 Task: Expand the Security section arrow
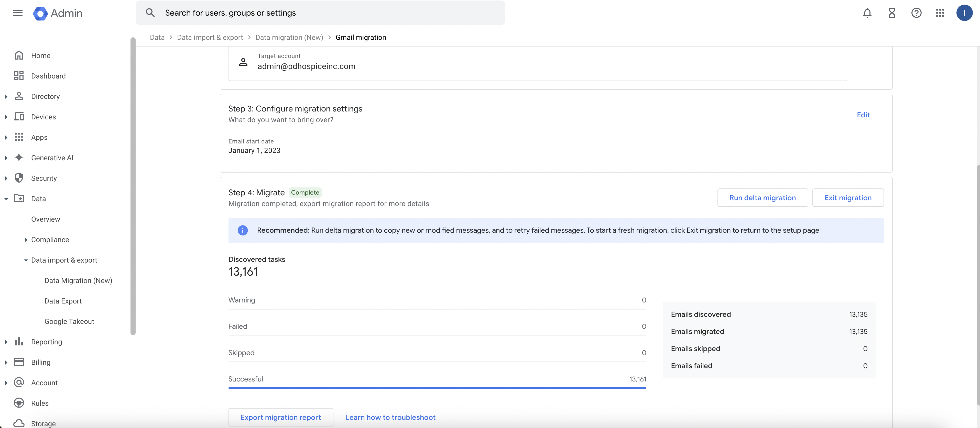(6, 178)
